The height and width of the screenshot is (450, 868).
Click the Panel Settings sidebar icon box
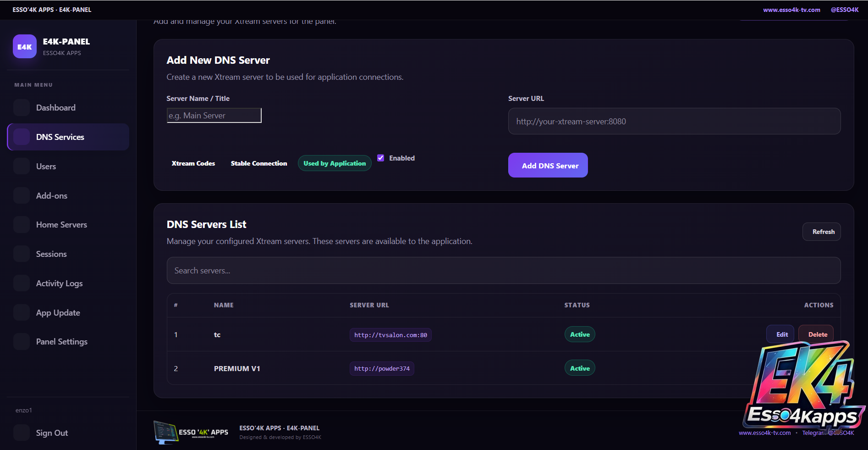pyautogui.click(x=22, y=341)
